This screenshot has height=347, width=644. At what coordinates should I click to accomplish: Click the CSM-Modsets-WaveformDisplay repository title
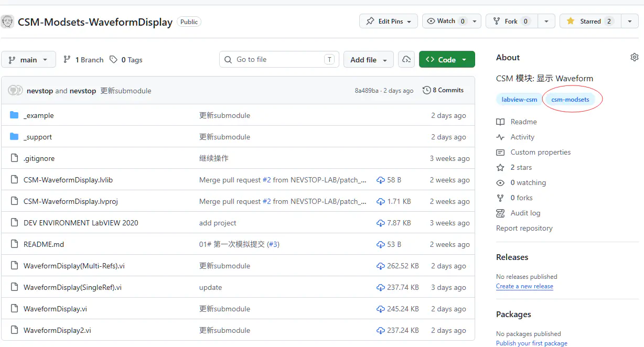(x=95, y=22)
